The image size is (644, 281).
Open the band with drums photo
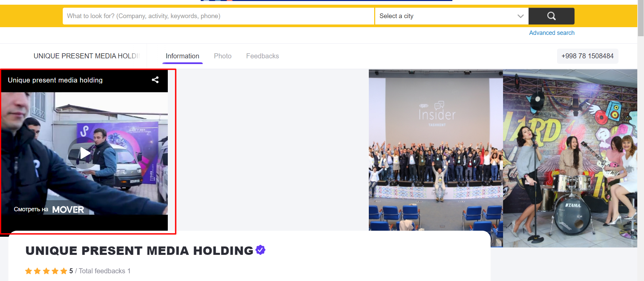pos(570,158)
